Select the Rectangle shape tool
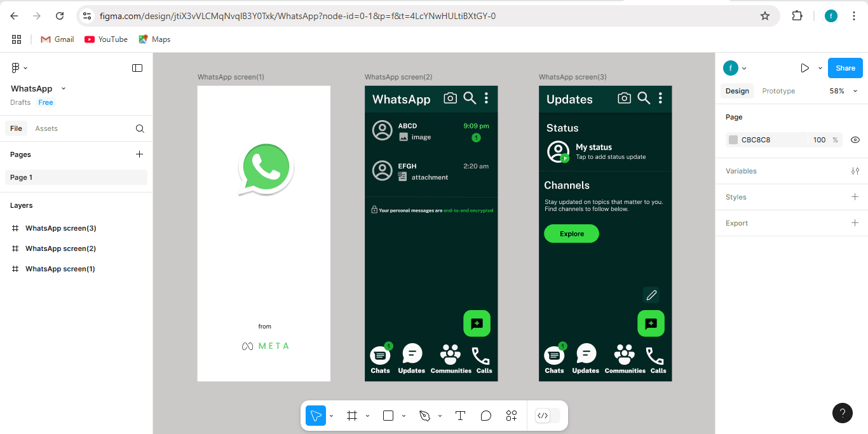868x434 pixels. [x=388, y=416]
